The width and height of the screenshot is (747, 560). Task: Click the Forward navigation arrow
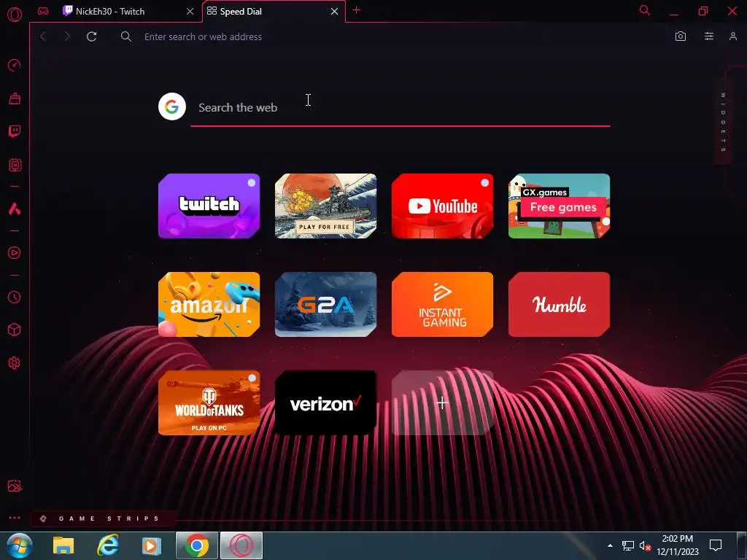tap(67, 36)
